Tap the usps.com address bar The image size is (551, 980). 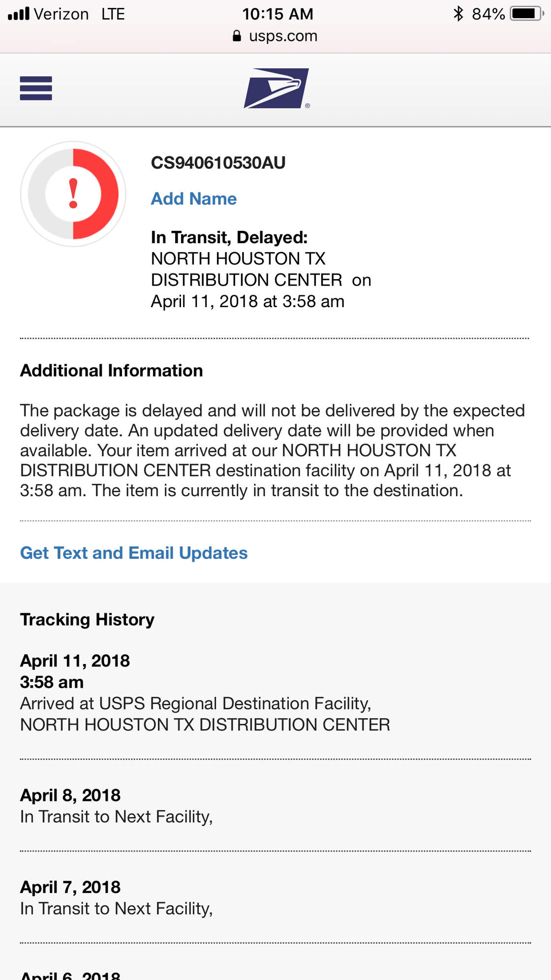[283, 36]
